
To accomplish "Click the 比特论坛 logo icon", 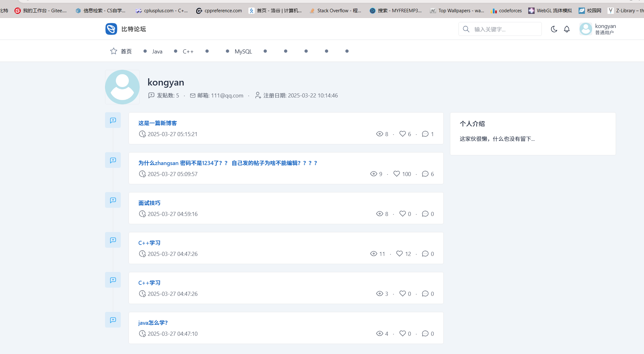I will tap(111, 29).
